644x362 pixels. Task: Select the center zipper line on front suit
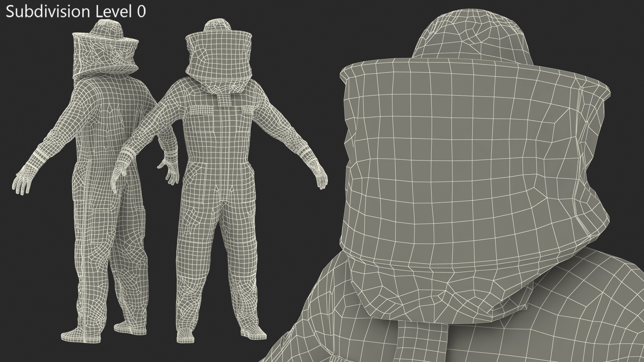tap(225, 141)
